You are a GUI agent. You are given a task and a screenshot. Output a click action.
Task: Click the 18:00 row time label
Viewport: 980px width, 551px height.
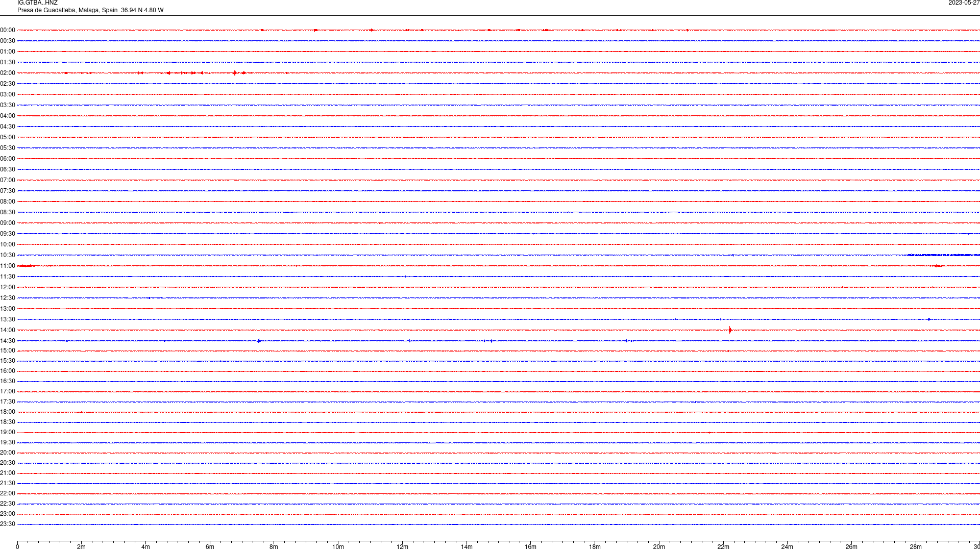coord(8,412)
